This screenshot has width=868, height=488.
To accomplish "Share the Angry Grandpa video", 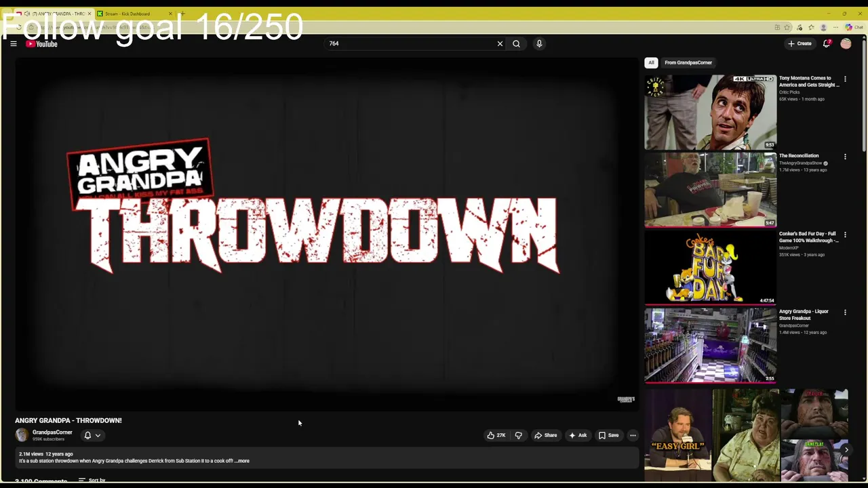I will pos(545,435).
